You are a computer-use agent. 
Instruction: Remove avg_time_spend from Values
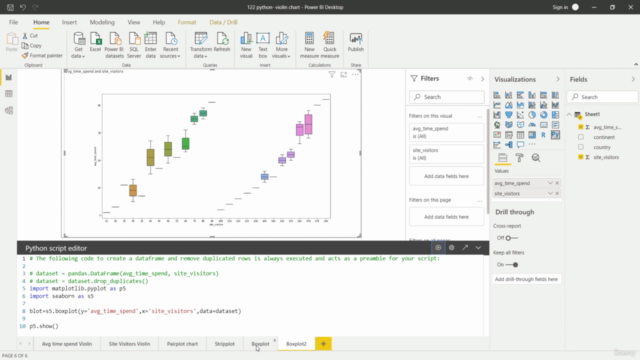(557, 183)
